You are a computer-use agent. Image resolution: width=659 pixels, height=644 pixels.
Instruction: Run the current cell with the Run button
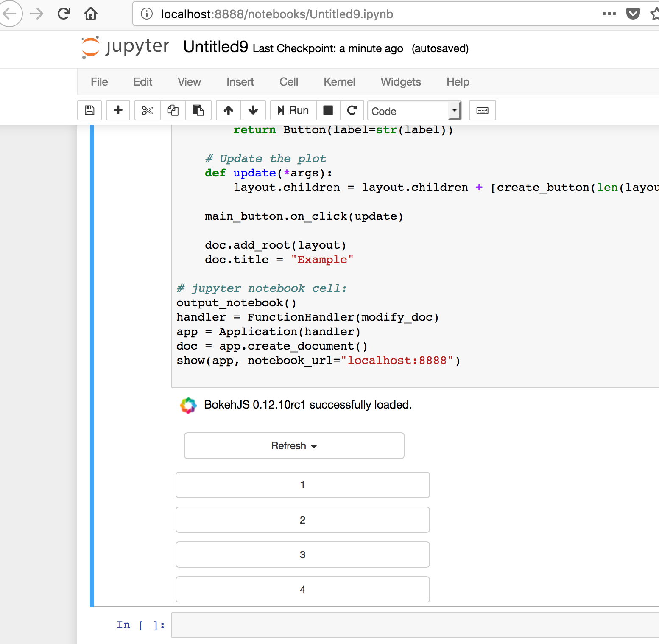(x=293, y=110)
